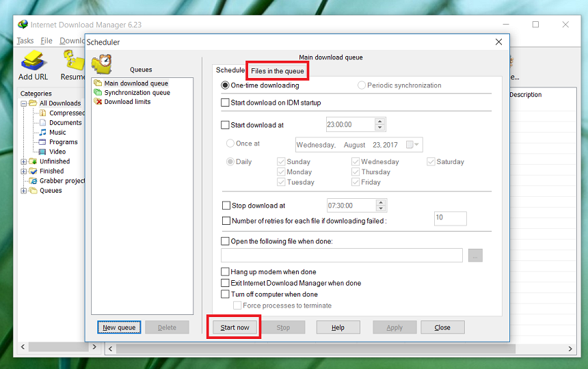
Task: Click the Grabber projects icon
Action: click(x=33, y=181)
